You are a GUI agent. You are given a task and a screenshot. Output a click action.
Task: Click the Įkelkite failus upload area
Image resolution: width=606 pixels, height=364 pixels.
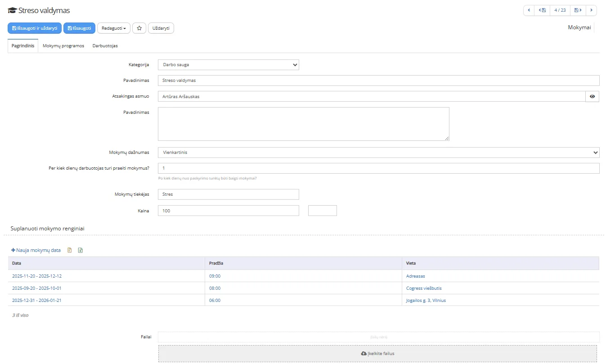pyautogui.click(x=377, y=354)
